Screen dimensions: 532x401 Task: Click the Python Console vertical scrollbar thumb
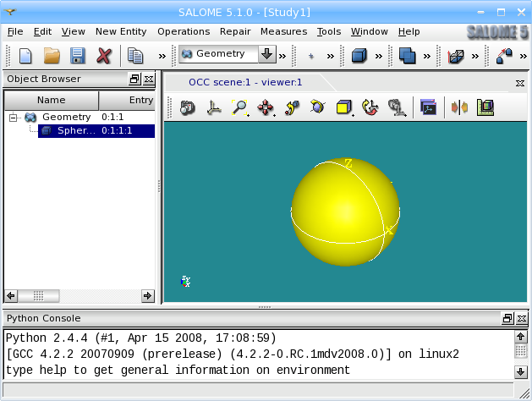(x=520, y=351)
